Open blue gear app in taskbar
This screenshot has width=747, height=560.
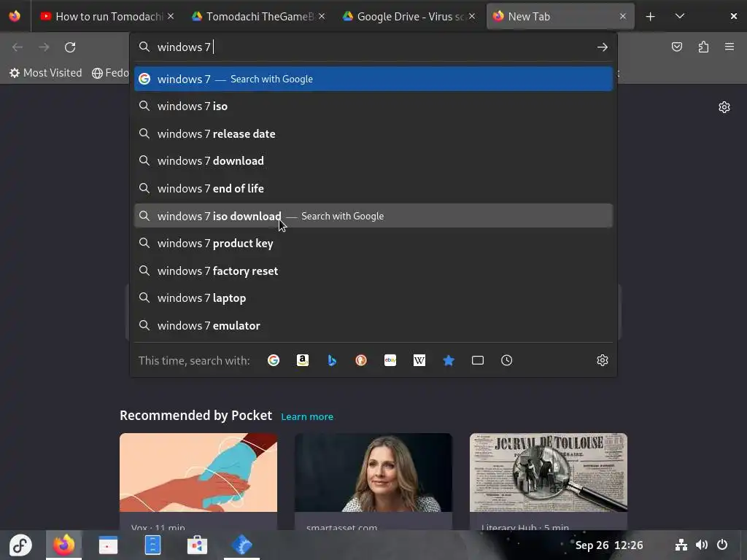(241, 545)
